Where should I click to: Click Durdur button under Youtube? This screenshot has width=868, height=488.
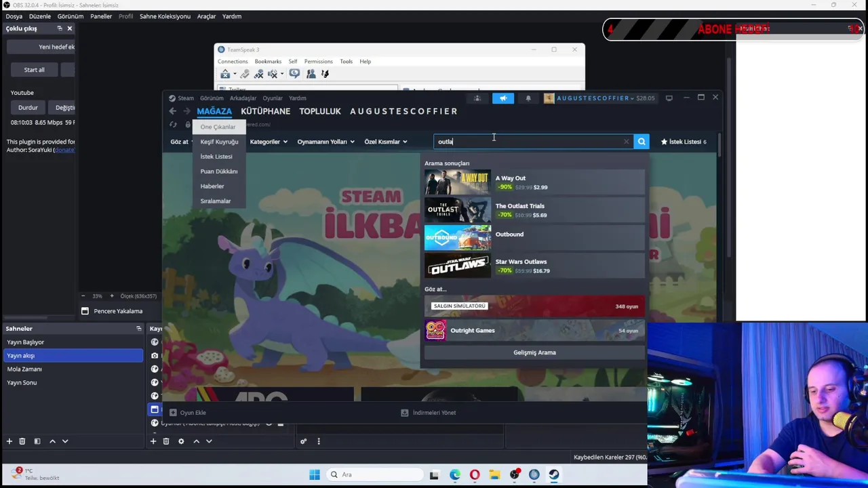click(28, 108)
